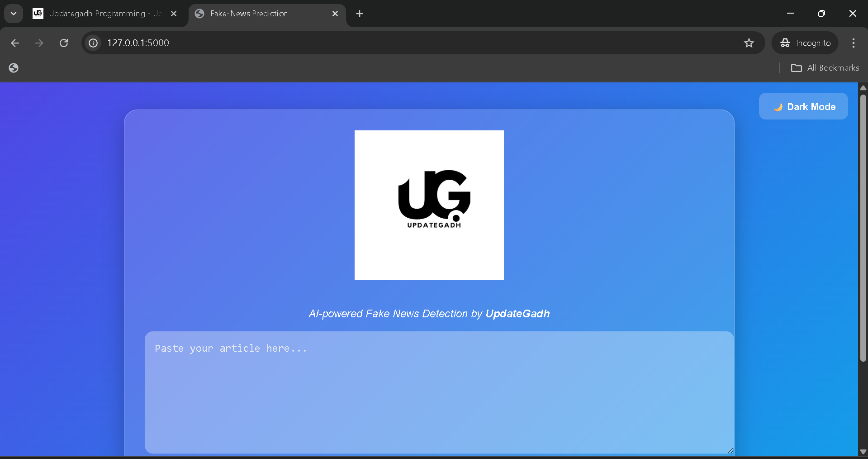Image resolution: width=868 pixels, height=459 pixels.
Task: Switch to the Updategadh Programming tab
Action: [x=105, y=14]
